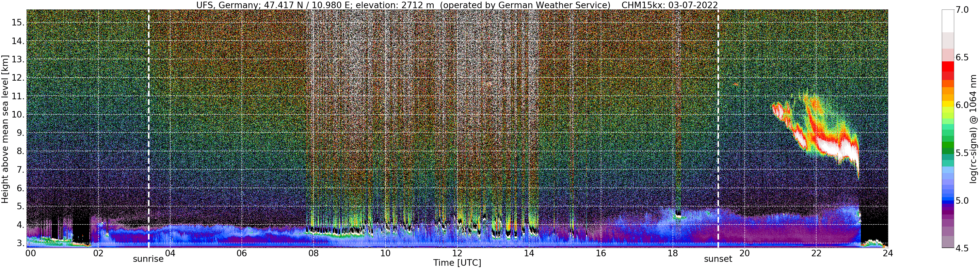Click the y-axis tick label '10.'
The height and width of the screenshot is (269, 980).
(18, 115)
